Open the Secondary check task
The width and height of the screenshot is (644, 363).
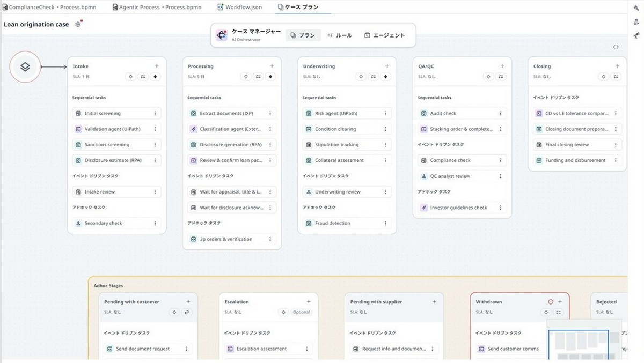coord(117,223)
